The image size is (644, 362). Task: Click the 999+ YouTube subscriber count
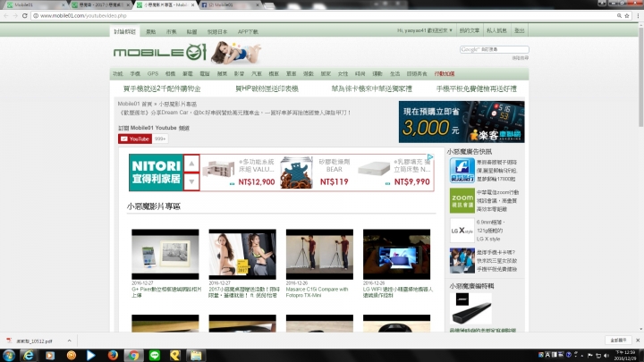click(160, 139)
